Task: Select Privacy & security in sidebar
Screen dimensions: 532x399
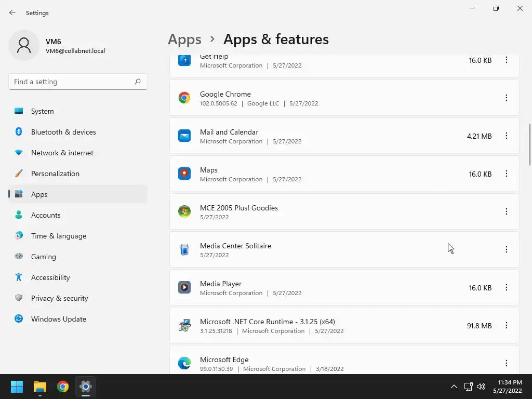Action: point(59,298)
